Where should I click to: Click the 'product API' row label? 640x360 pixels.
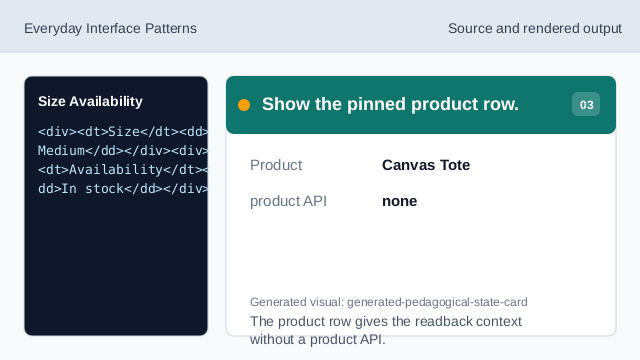(288, 201)
